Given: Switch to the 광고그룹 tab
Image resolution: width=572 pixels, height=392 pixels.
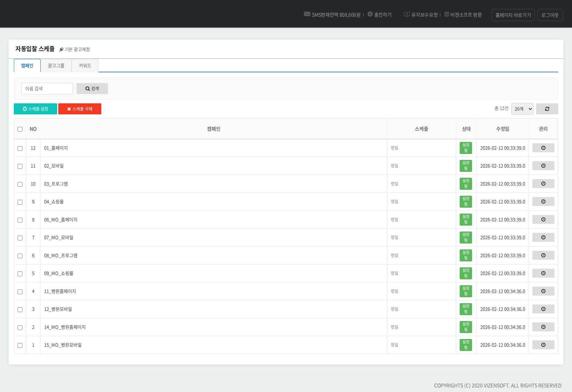Looking at the screenshot, I should point(56,66).
